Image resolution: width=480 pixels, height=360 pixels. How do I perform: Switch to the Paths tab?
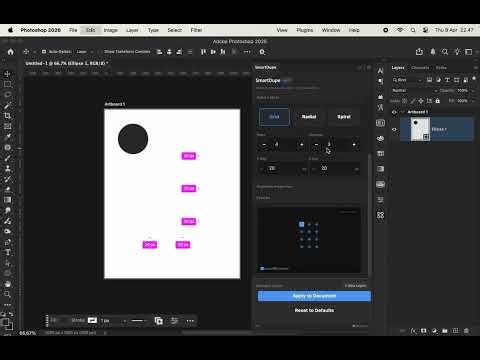pos(441,68)
